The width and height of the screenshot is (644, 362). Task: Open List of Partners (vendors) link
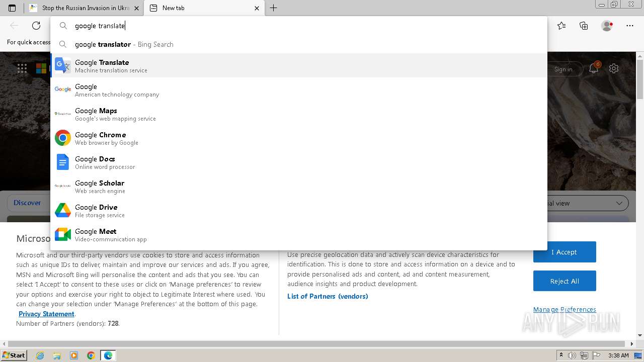[328, 296]
